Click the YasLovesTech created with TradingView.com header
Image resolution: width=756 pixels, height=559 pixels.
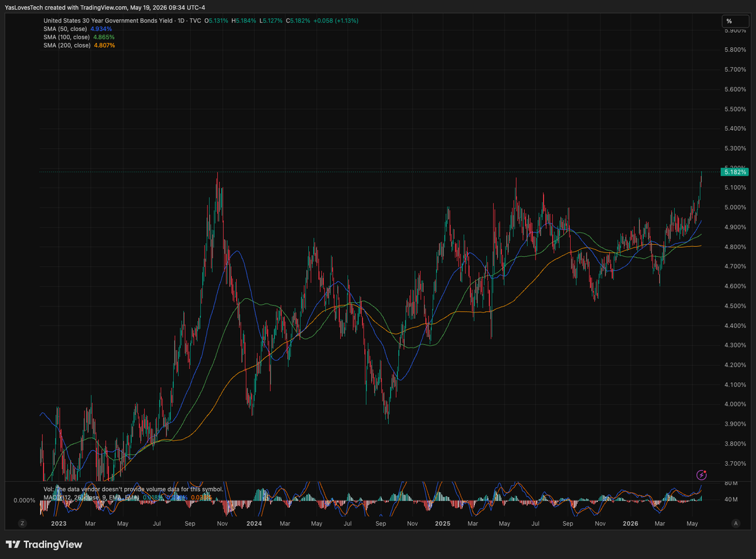105,8
